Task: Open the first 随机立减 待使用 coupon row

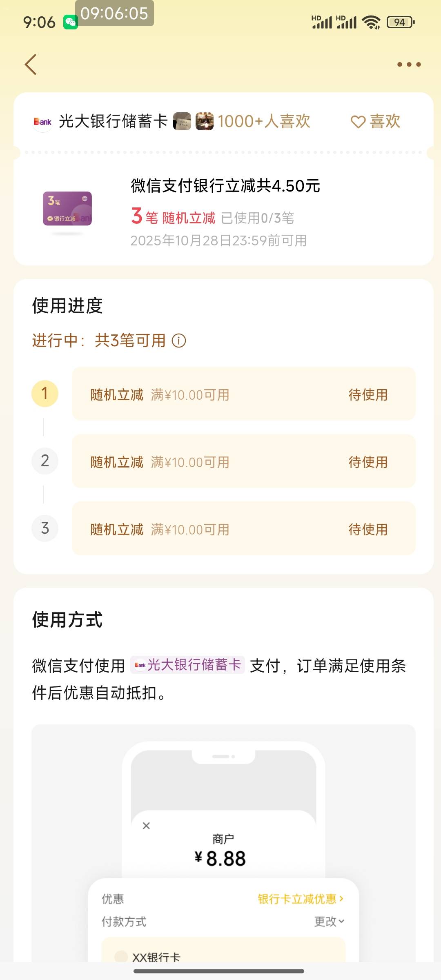Action: [x=243, y=394]
